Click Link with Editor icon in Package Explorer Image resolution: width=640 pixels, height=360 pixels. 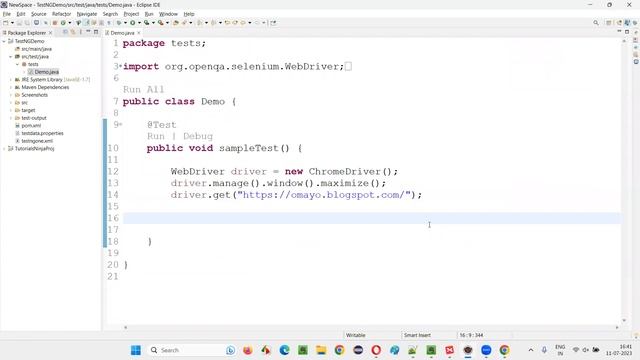tap(73, 32)
